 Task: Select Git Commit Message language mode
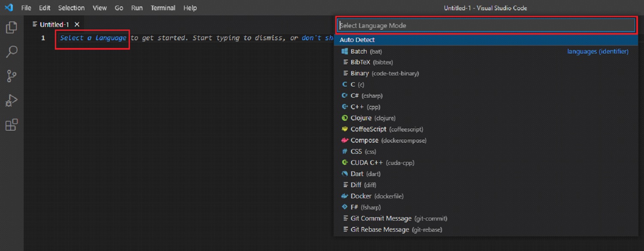click(486, 218)
